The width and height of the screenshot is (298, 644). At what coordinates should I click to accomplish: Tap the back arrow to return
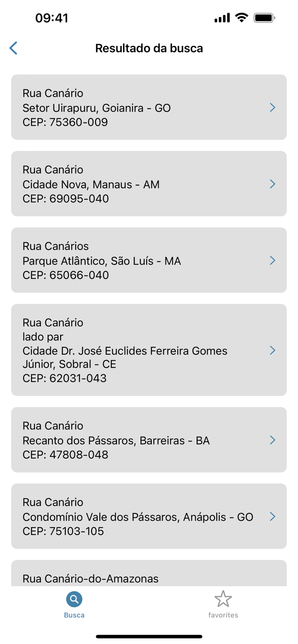point(13,48)
